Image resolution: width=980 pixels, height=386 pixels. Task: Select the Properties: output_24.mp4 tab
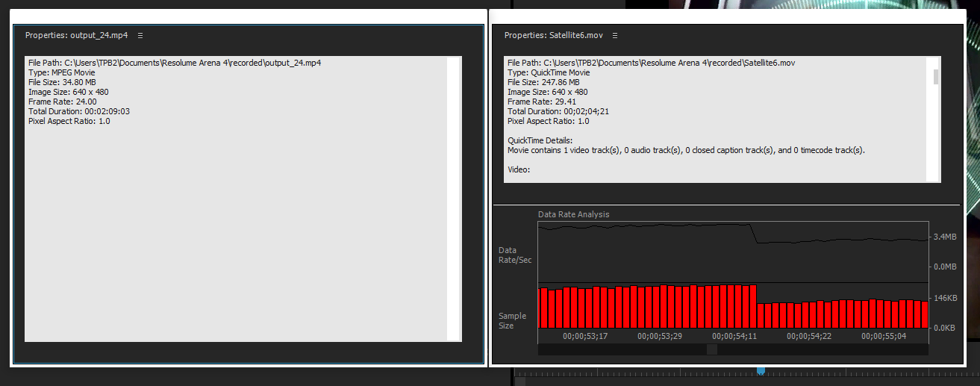(78, 35)
